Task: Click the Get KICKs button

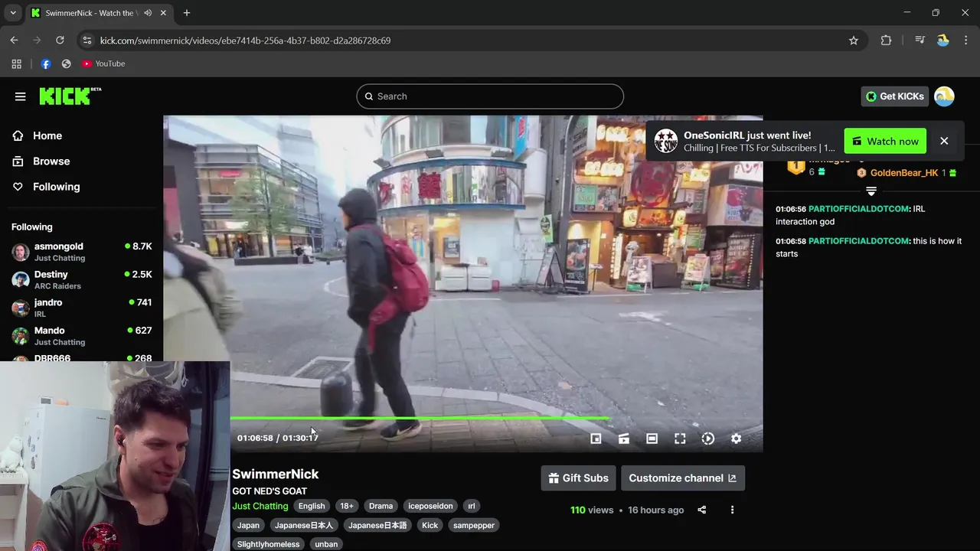Action: point(894,96)
